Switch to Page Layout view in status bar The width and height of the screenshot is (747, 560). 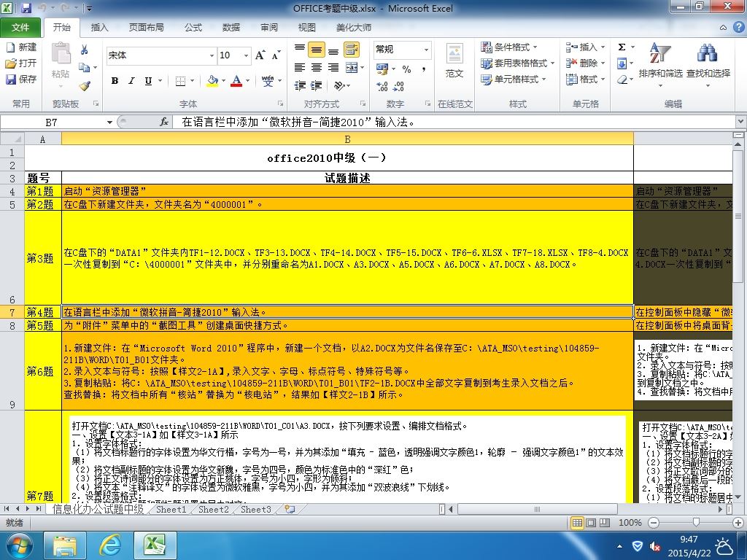pyautogui.click(x=591, y=522)
